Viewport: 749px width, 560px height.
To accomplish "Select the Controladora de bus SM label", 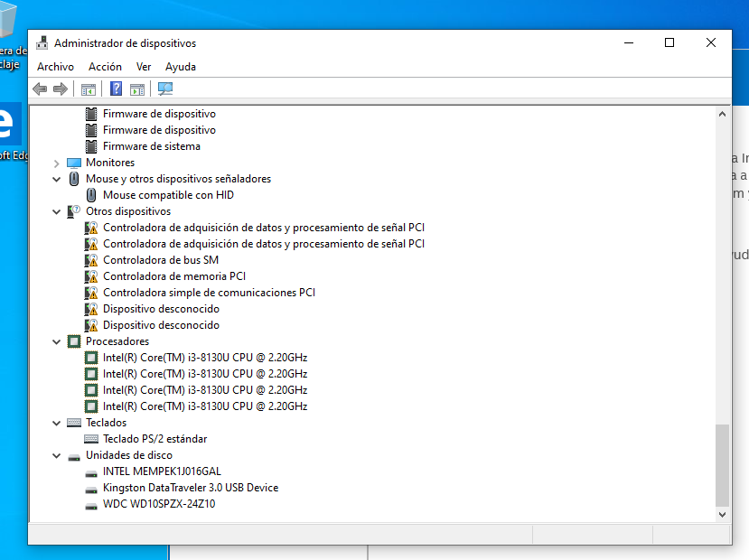I will coord(161,260).
